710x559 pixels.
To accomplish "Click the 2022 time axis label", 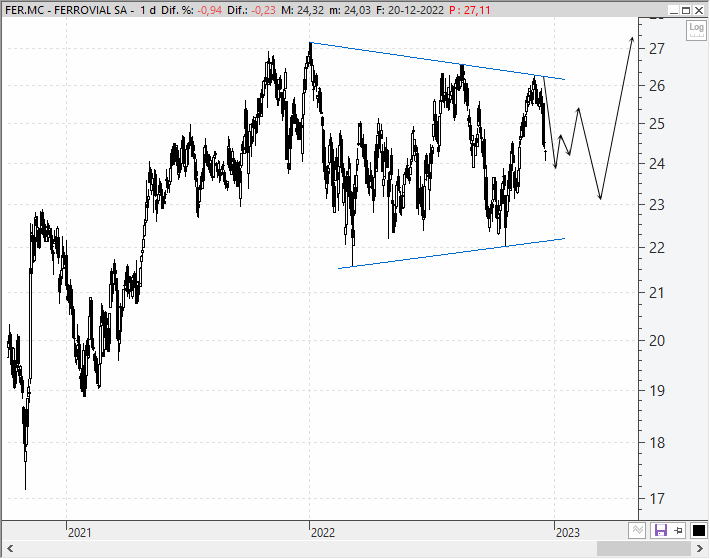I will pyautogui.click(x=323, y=533).
